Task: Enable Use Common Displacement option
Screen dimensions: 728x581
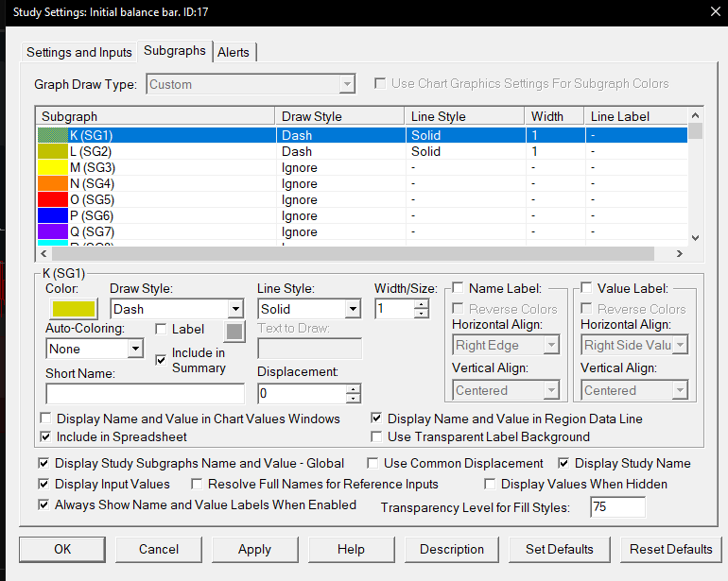Action: coord(373,463)
